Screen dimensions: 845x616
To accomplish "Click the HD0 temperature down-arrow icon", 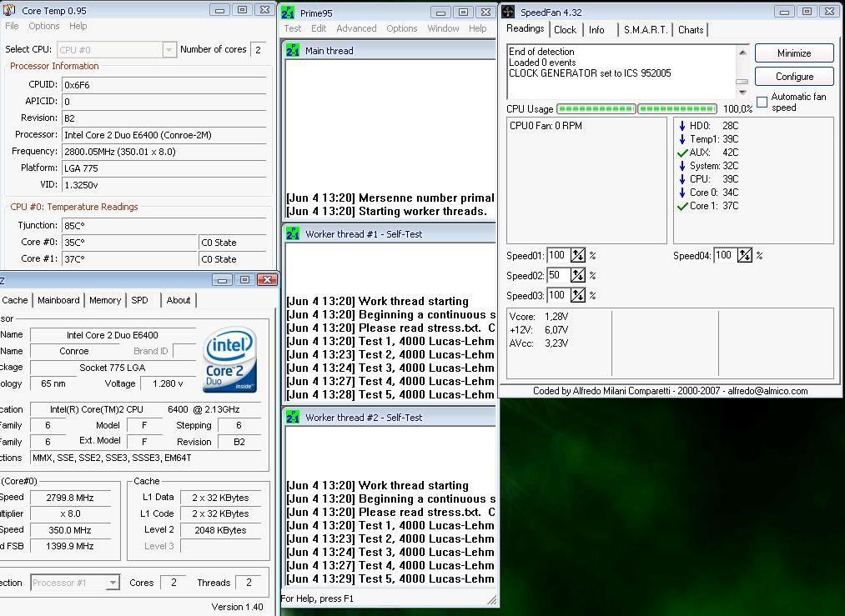I will point(682,126).
